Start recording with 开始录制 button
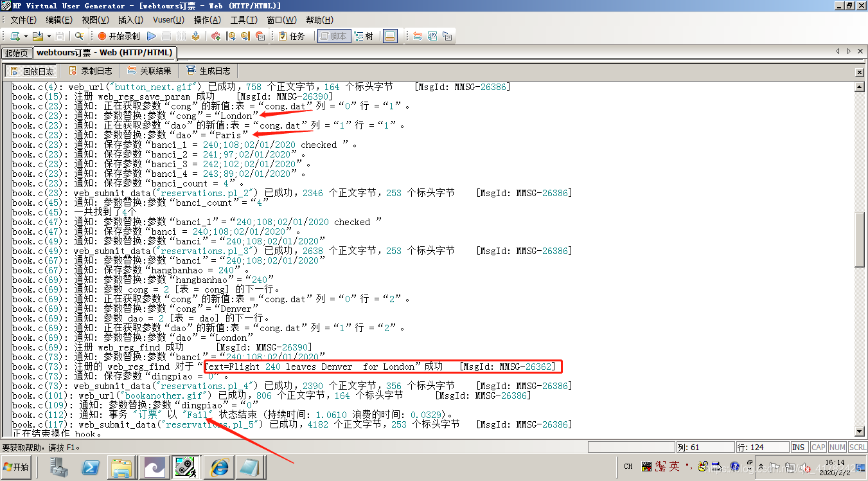Image resolution: width=868 pixels, height=481 pixels. (x=119, y=37)
